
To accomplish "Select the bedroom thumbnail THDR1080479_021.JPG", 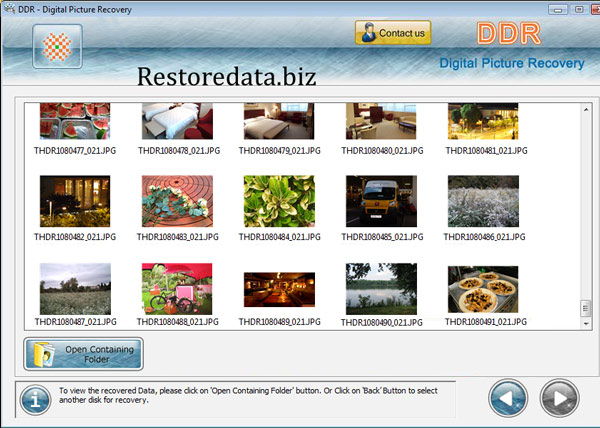I will click(x=279, y=121).
